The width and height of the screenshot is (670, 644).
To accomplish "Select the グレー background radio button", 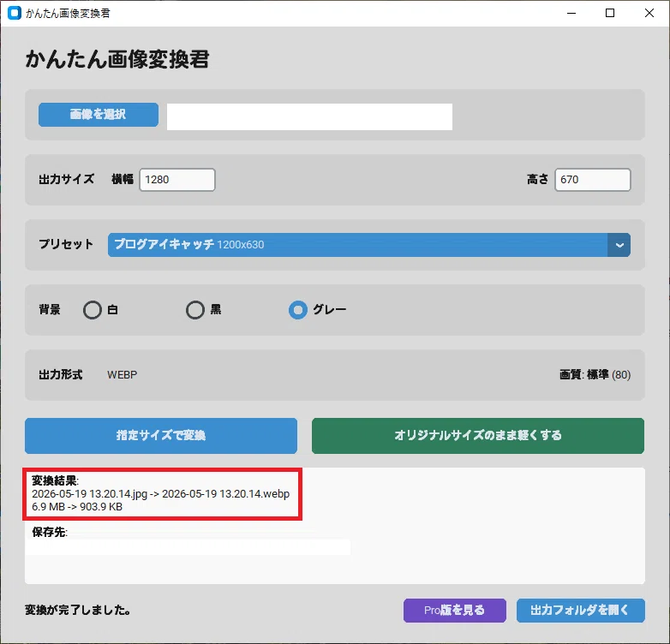I will click(x=298, y=310).
